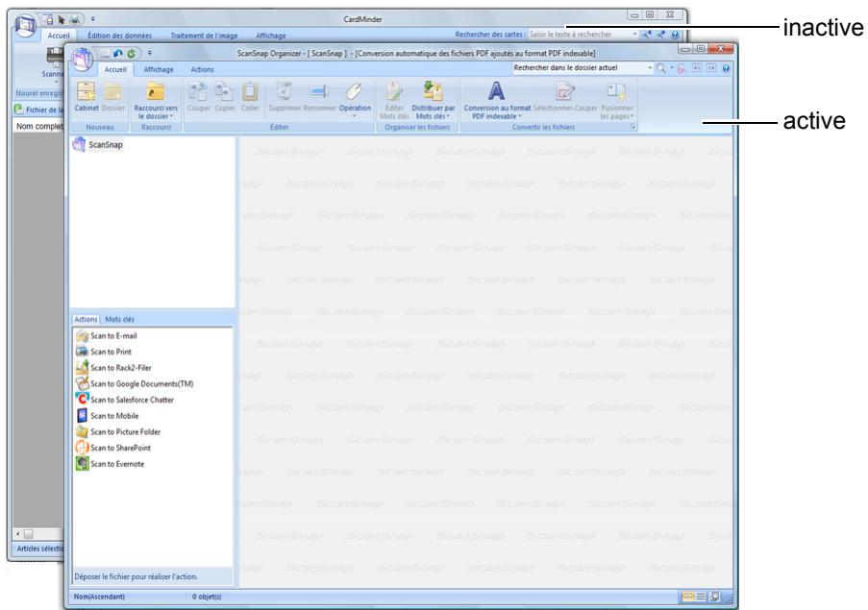Click the Scan to Salesforce Chatter action
Image resolution: width=868 pixels, height=610 pixels.
tap(125, 400)
